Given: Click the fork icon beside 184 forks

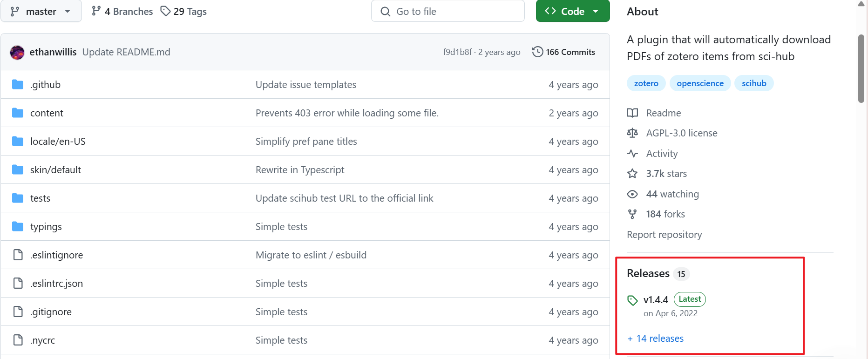Looking at the screenshot, I should click(632, 214).
